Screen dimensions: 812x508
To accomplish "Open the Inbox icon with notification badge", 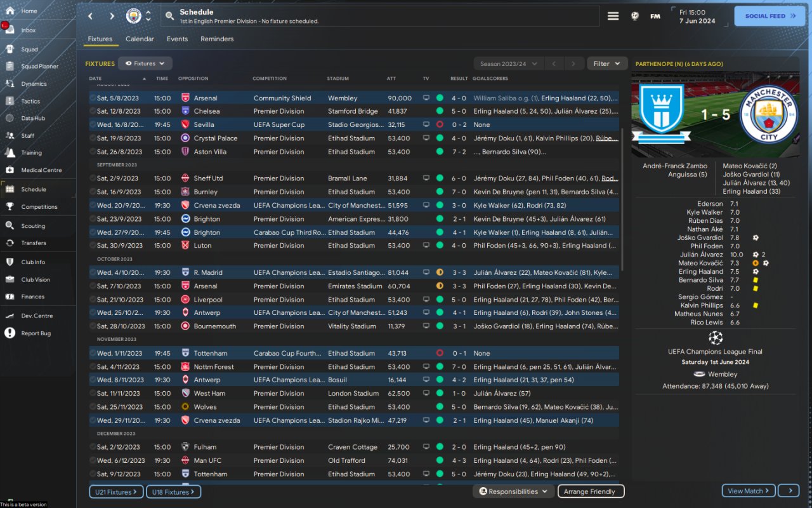I will (x=9, y=29).
